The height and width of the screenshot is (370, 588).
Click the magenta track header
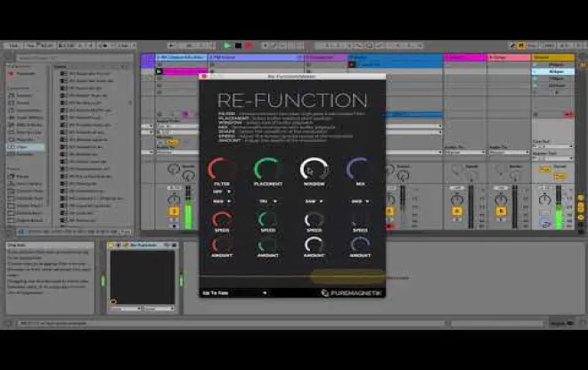(x=465, y=57)
